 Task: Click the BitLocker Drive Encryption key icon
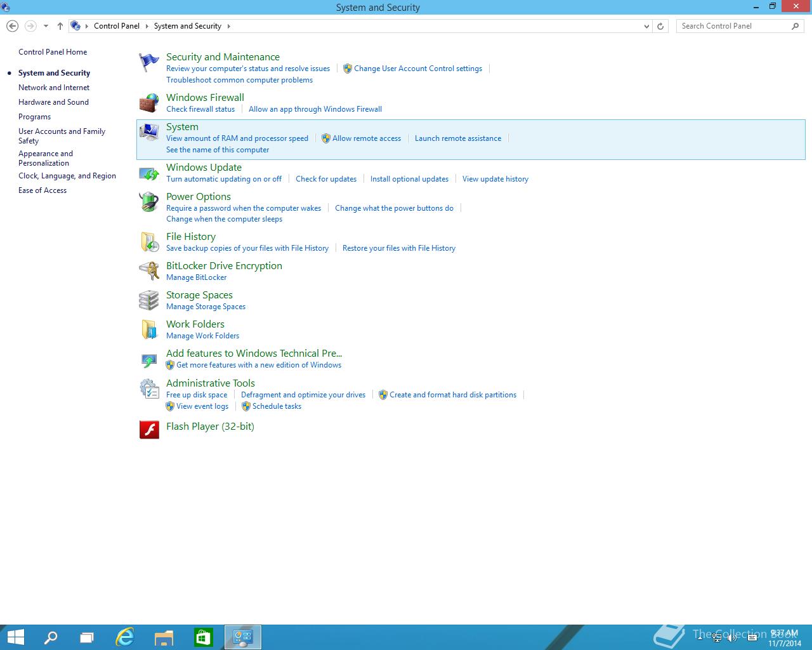coord(149,271)
